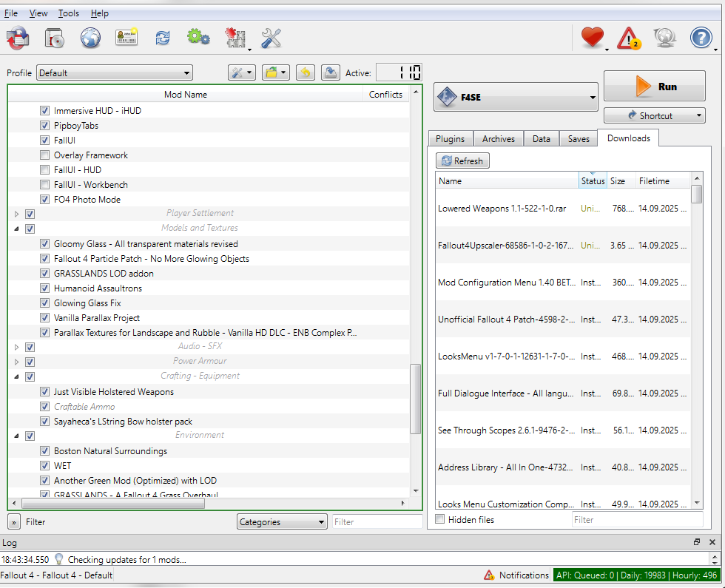
Task: Open Settings wrench and screwdriver icon
Action: (x=272, y=38)
